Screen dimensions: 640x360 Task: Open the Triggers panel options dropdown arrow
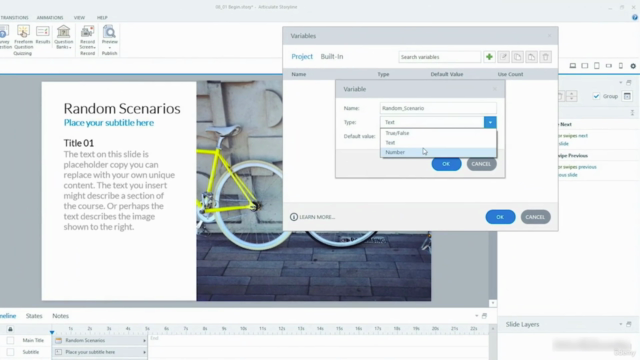621,82
